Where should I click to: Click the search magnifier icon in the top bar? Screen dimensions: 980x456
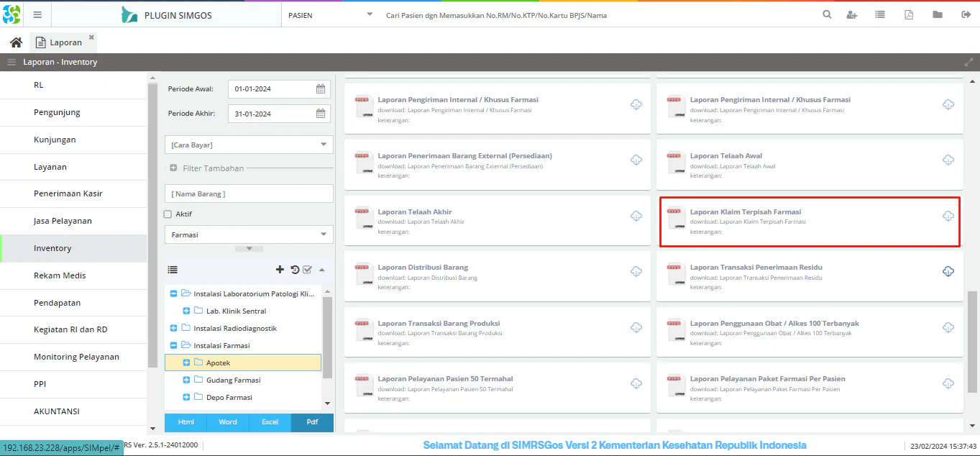coord(827,14)
